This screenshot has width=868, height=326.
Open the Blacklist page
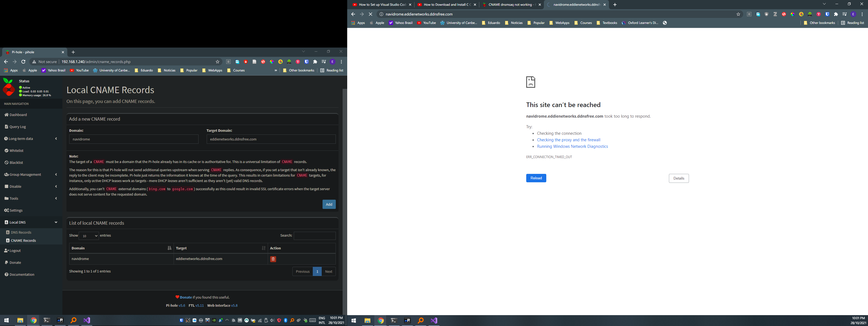pyautogui.click(x=16, y=162)
